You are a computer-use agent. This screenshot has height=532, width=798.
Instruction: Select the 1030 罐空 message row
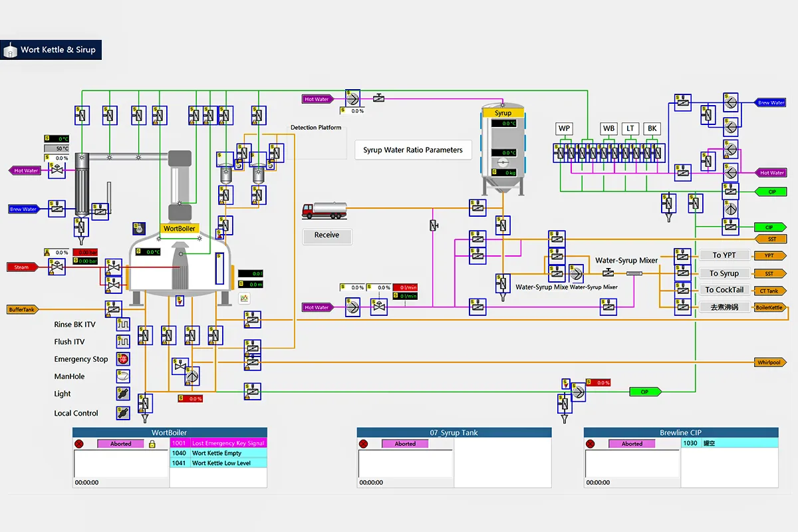tap(730, 443)
